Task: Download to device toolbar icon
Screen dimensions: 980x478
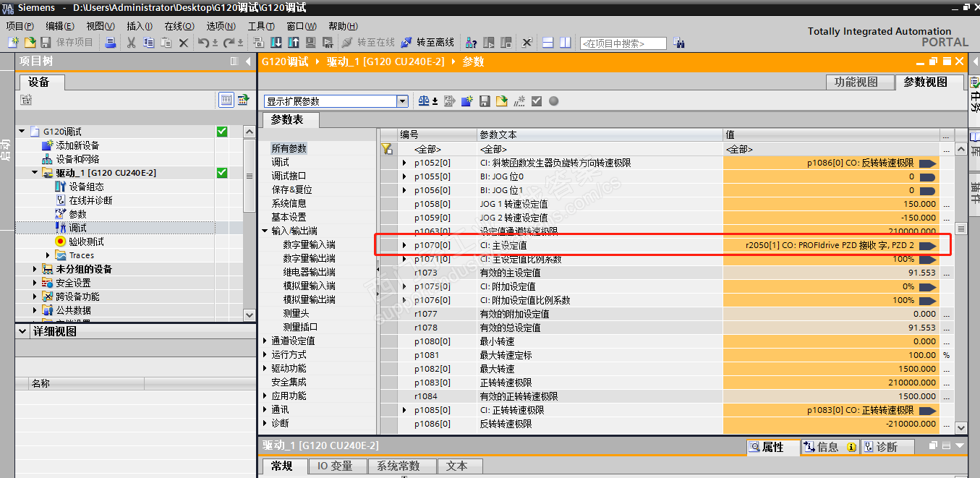Action: [x=276, y=43]
